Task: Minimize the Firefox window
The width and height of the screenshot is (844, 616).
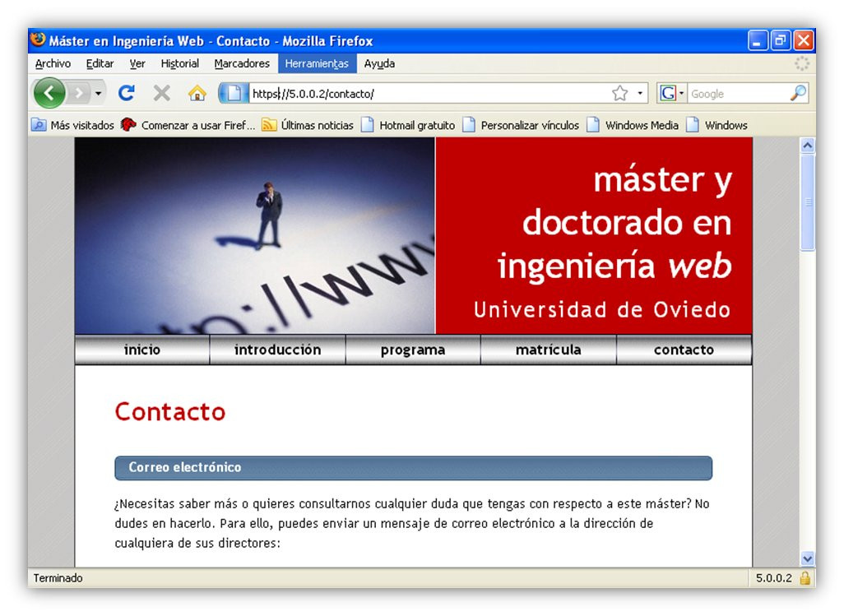Action: (x=758, y=41)
